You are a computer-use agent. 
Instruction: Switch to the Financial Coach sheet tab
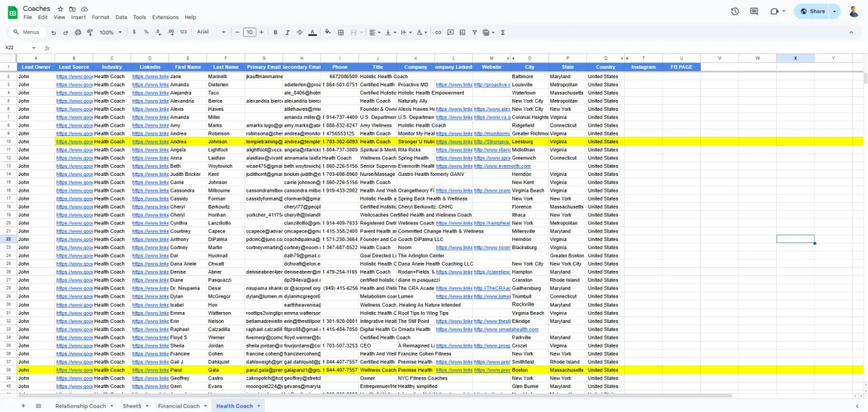pyautogui.click(x=178, y=406)
